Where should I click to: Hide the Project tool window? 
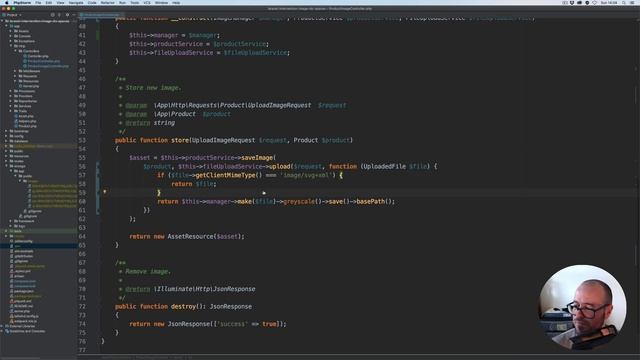(x=74, y=15)
